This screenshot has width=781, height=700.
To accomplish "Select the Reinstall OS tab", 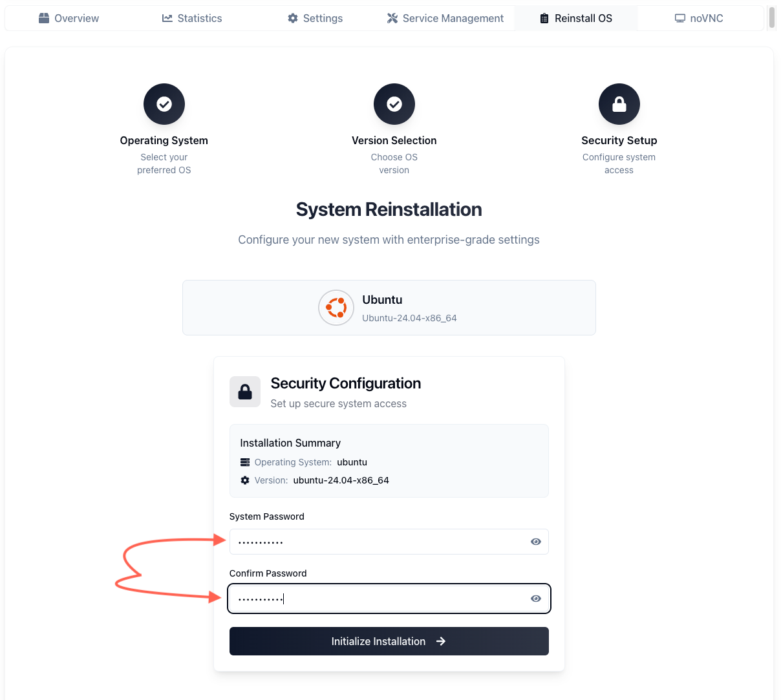I will 576,18.
